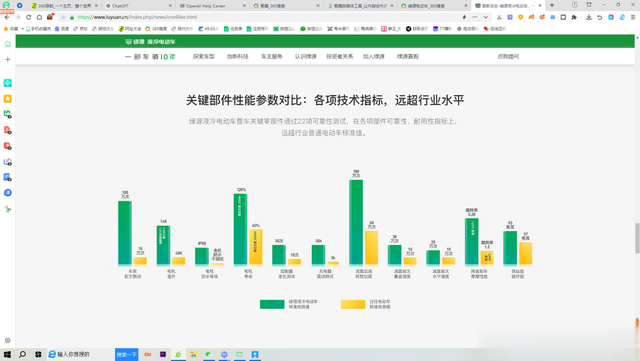This screenshot has width=640, height=361.
Task: Click the 搜索一下 taskbar button
Action: (x=127, y=354)
